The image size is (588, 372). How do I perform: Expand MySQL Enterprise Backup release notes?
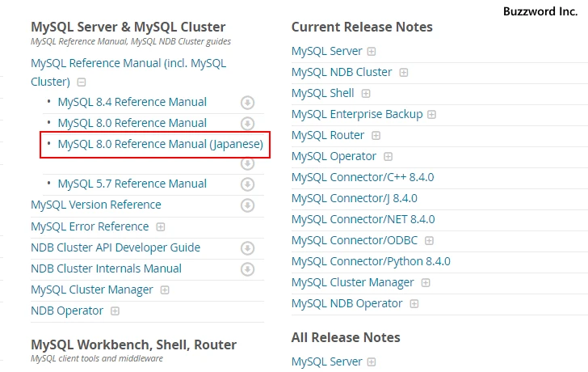431,115
